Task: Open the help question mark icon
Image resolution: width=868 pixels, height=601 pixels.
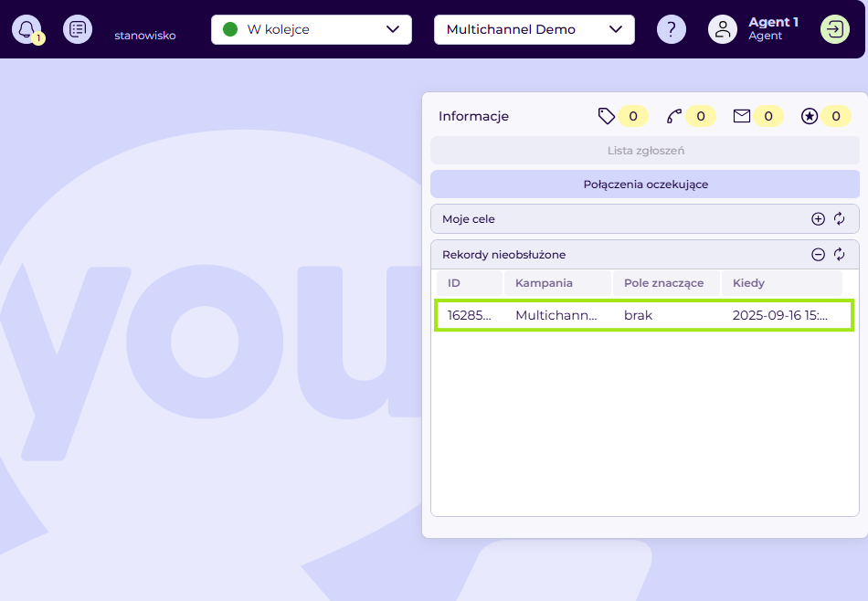Action: (x=671, y=29)
